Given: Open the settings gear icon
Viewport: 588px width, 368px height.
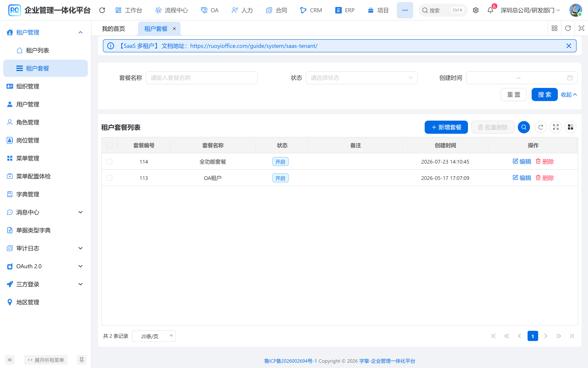Looking at the screenshot, I should click(x=476, y=10).
